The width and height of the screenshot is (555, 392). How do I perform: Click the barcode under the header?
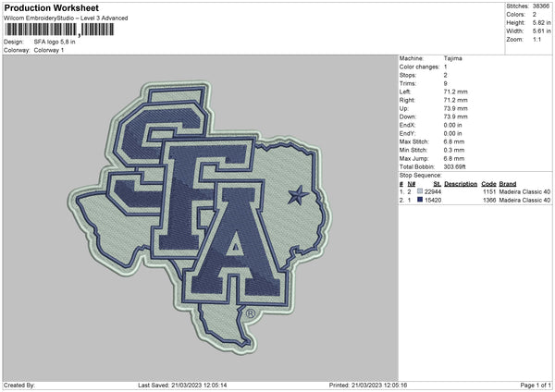point(59,30)
